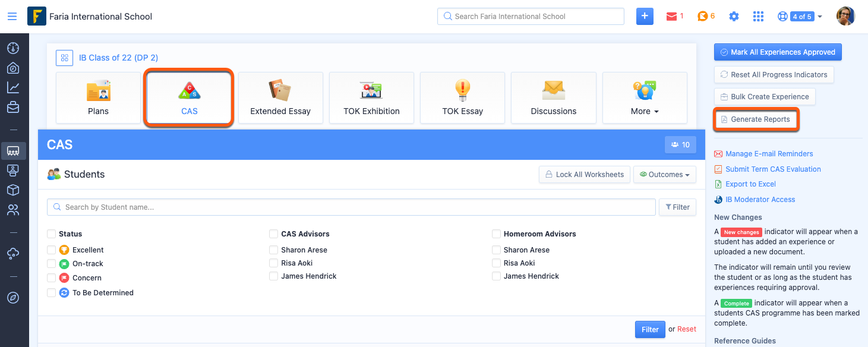Toggle the Homeroom Advisors select-all checkbox
This screenshot has height=347, width=868.
[x=496, y=234]
